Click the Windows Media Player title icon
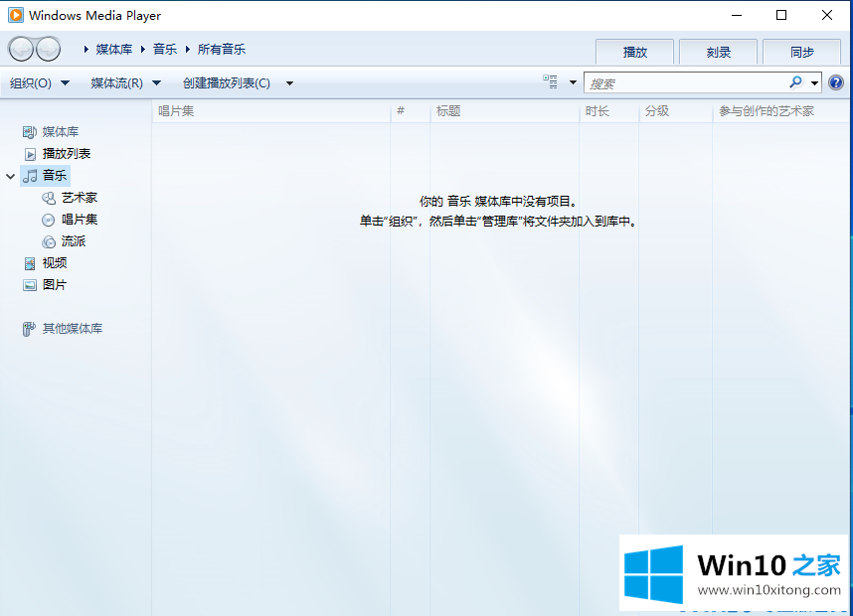Screen dimensions: 853x616 point(16,15)
